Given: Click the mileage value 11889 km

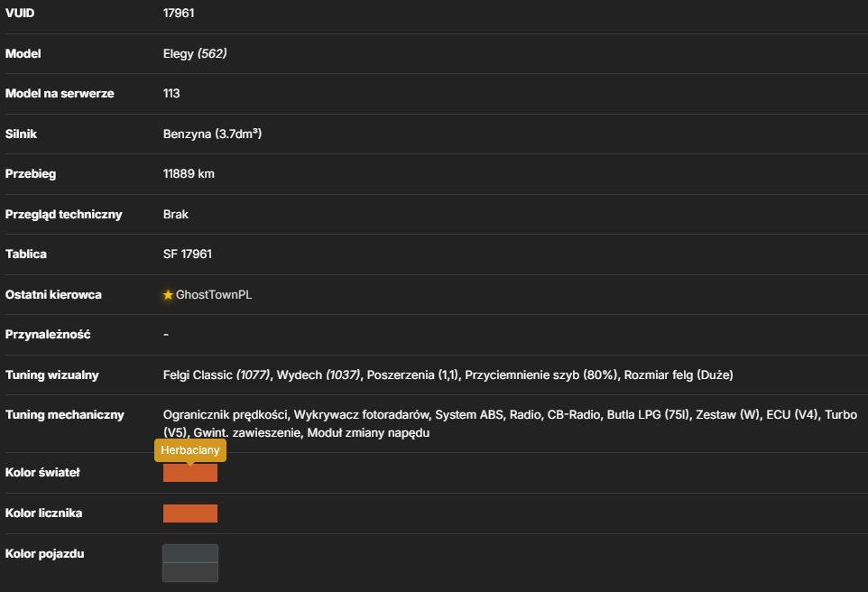Looking at the screenshot, I should tap(189, 174).
